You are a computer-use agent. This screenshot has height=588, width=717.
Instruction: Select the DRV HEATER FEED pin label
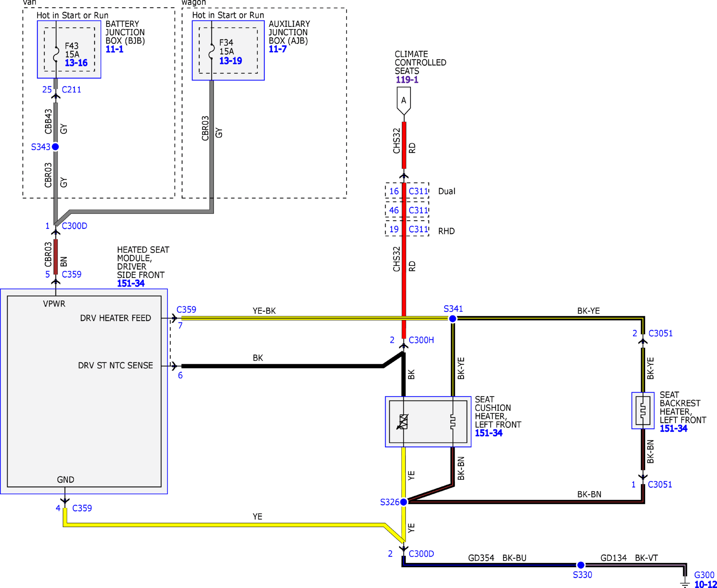pyautogui.click(x=115, y=318)
